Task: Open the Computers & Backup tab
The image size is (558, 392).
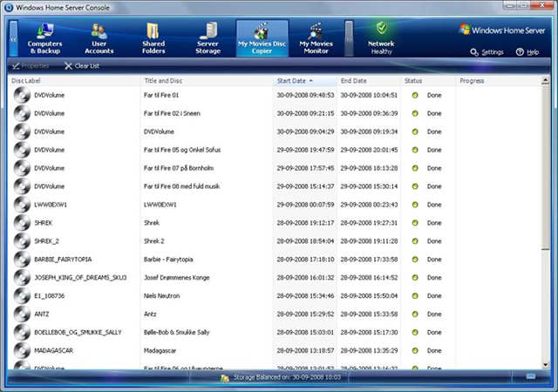Action: (x=44, y=39)
